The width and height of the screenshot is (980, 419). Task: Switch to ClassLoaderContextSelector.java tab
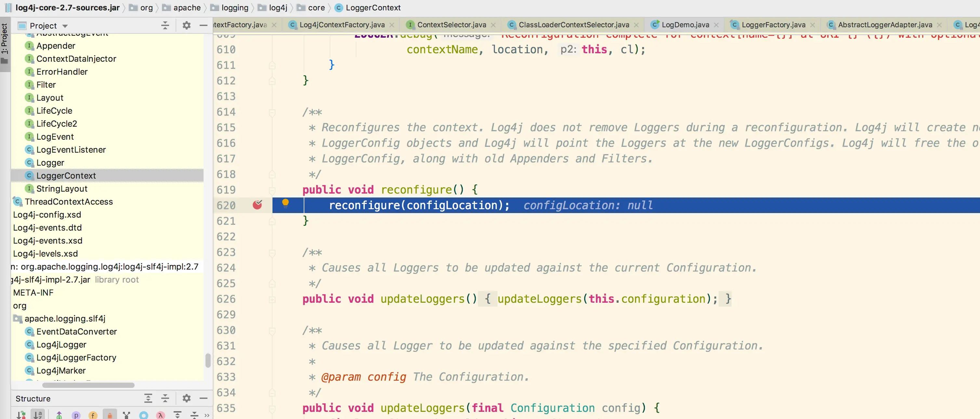(574, 25)
